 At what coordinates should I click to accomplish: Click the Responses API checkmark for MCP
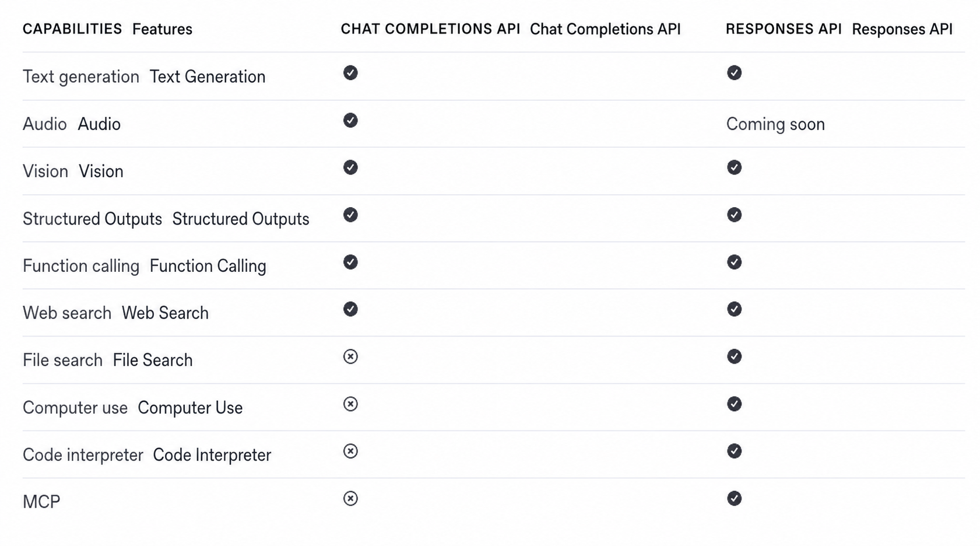tap(734, 498)
